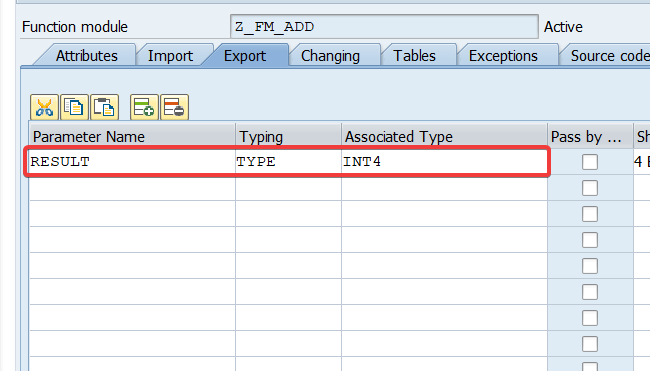Tick Pass by Value checkbox for RESULT
The height and width of the screenshot is (371, 650).
coord(589,162)
